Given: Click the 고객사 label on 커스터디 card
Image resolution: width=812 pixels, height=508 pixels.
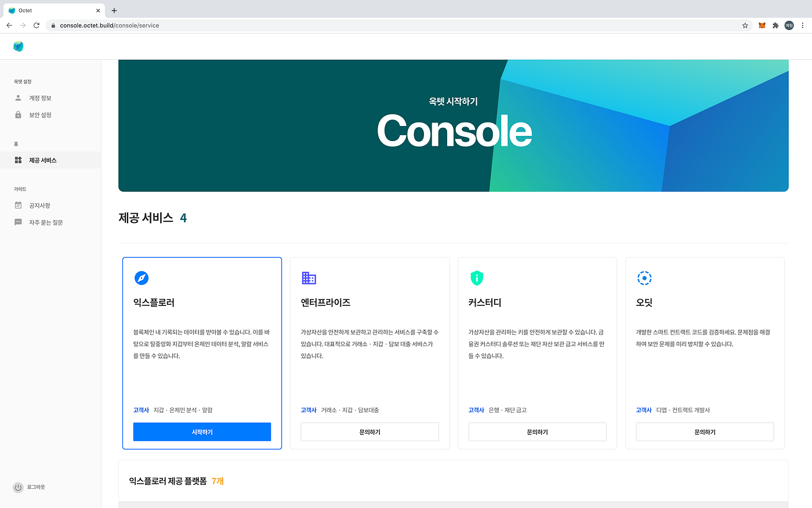Looking at the screenshot, I should click(x=476, y=410).
